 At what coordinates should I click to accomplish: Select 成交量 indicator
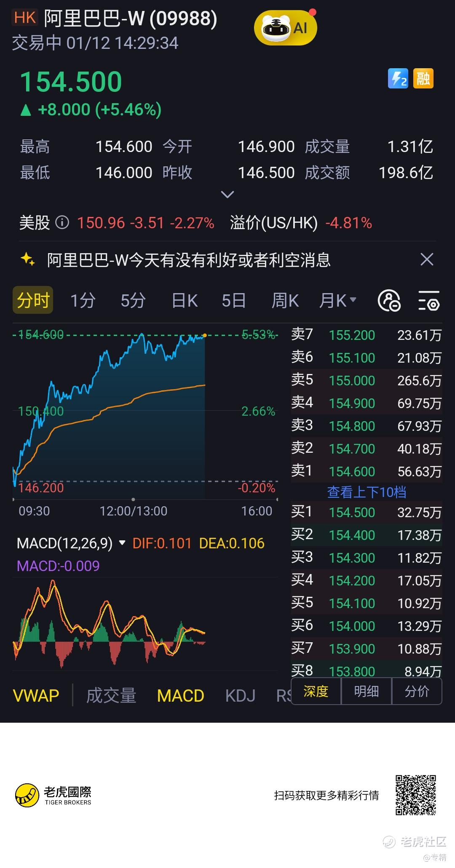point(111,696)
